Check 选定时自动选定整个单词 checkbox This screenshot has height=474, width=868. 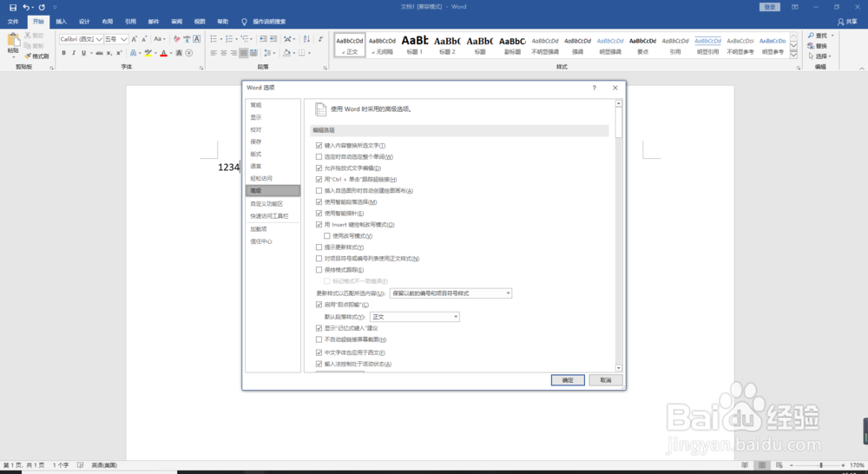point(319,157)
